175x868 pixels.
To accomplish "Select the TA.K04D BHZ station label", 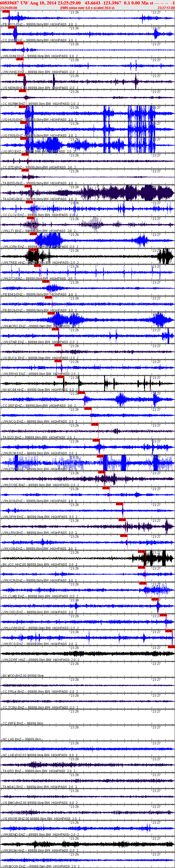I will coord(40,199).
